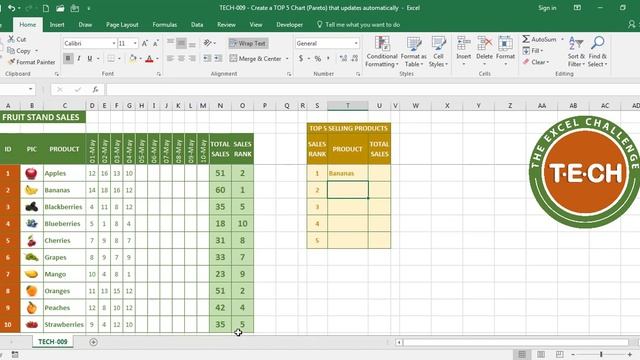
Task: Click the Fill Color paint bucket icon
Action: 132,59
